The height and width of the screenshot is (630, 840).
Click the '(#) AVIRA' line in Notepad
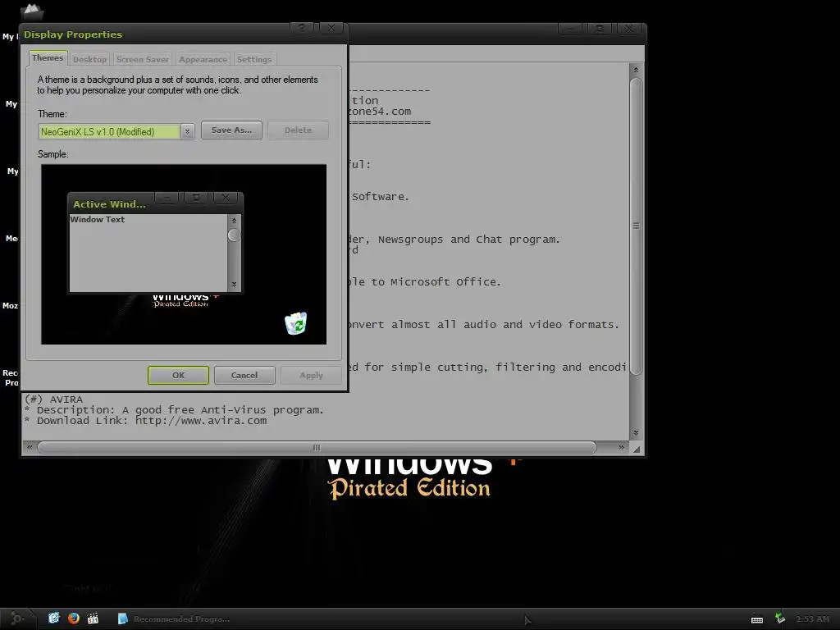54,399
